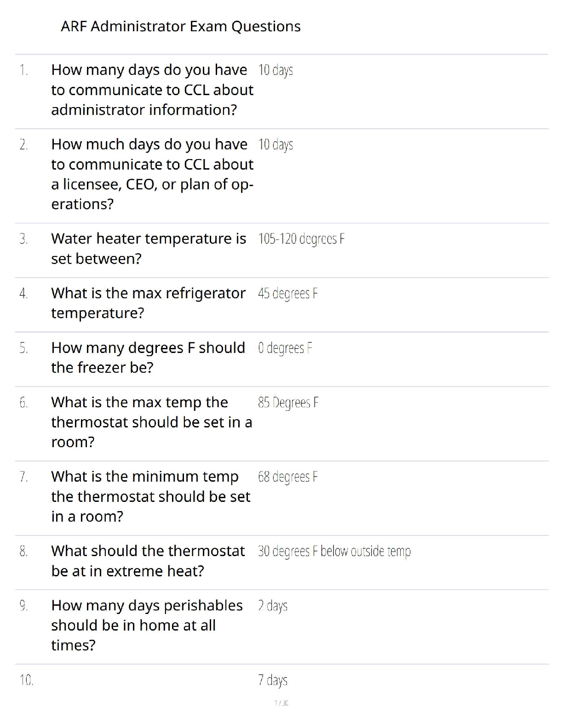Click the max refrigerator temperature question
Viewport: 563px width, 728px height.
click(x=148, y=302)
